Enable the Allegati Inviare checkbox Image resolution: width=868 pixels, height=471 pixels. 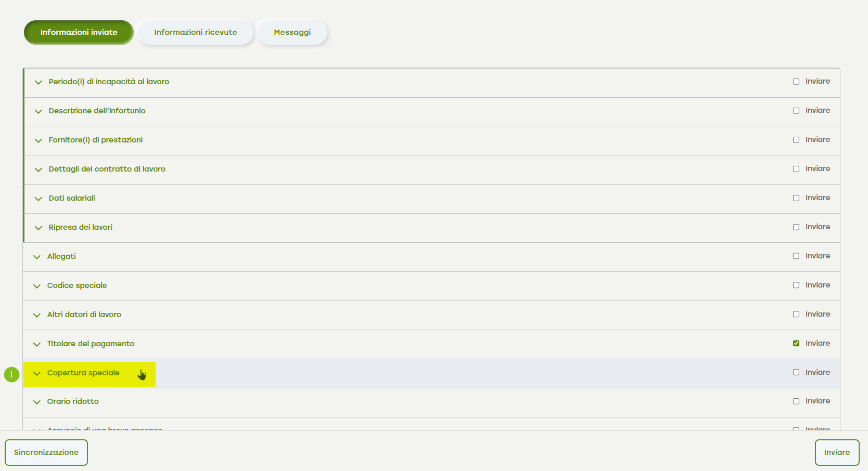796,256
